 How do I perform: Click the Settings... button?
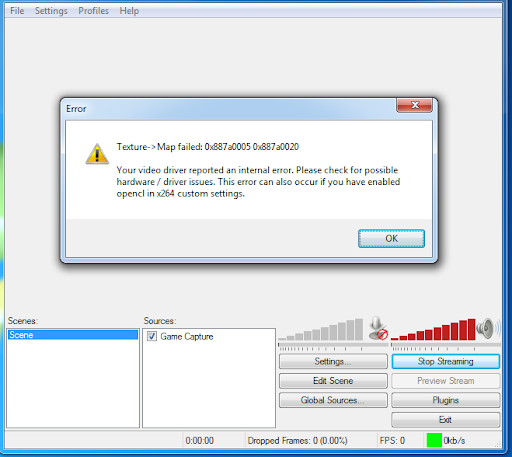point(333,361)
